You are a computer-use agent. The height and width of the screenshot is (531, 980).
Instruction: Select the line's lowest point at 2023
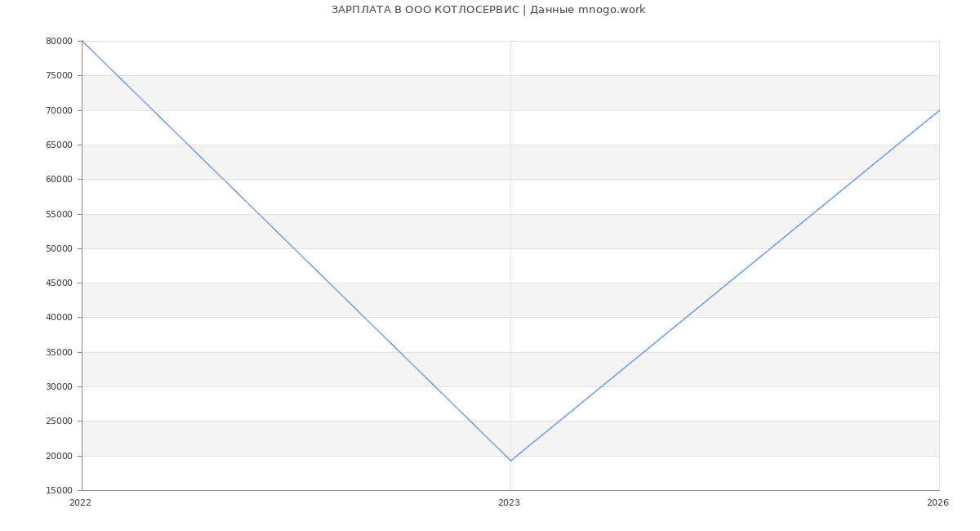coord(510,461)
